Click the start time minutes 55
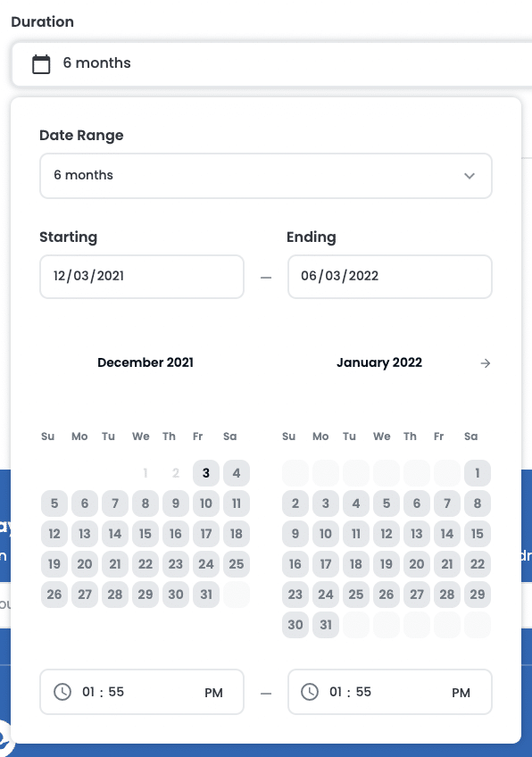 point(116,692)
